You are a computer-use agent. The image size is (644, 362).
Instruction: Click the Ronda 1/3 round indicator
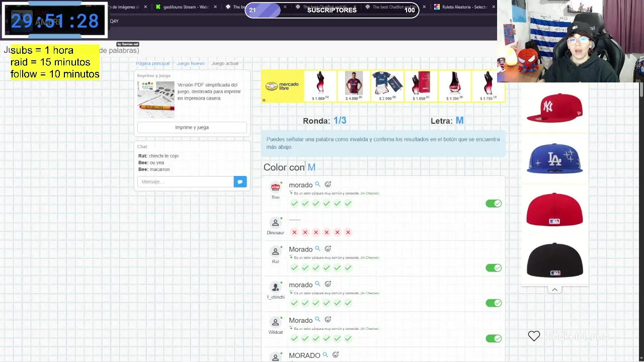(x=325, y=121)
